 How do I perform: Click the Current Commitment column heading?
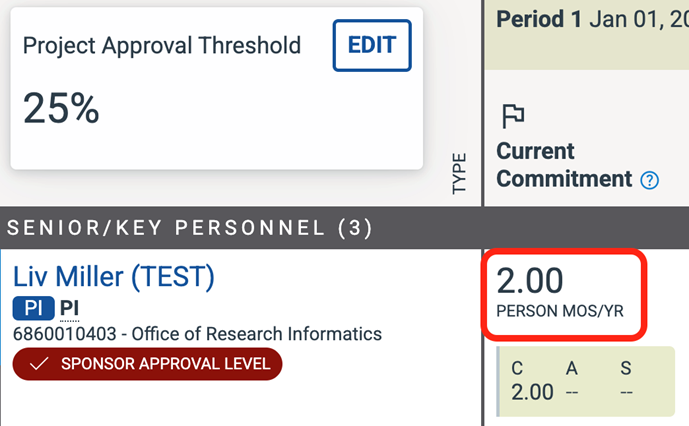(x=564, y=165)
